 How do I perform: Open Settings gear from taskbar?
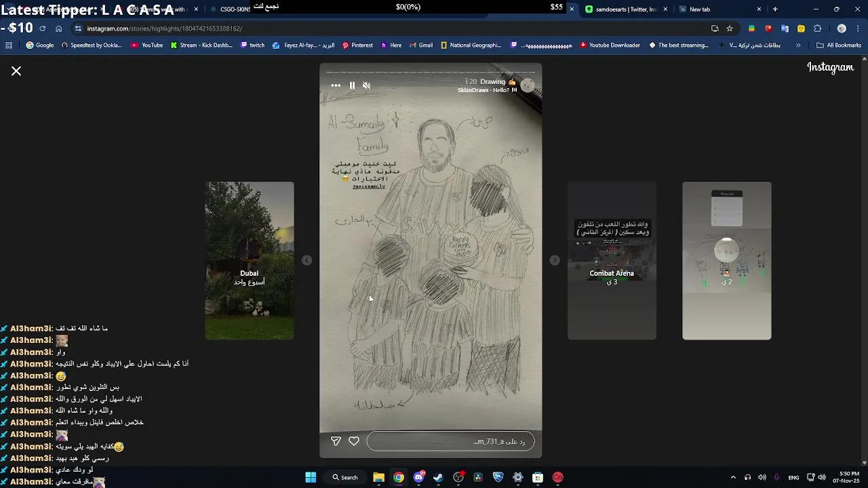pos(518,477)
